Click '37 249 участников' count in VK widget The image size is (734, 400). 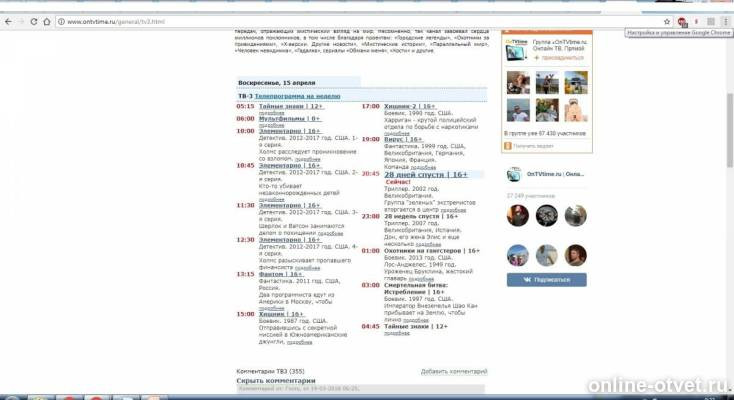click(x=531, y=196)
